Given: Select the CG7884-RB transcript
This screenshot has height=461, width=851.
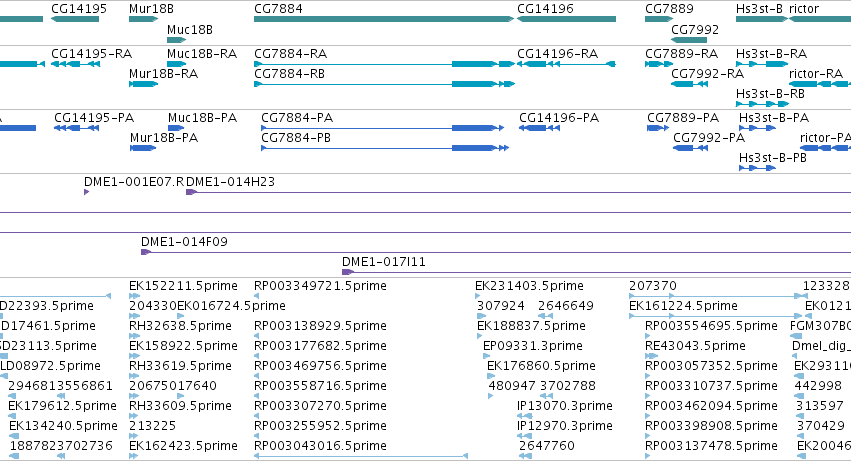Looking at the screenshot, I should pos(384,84).
